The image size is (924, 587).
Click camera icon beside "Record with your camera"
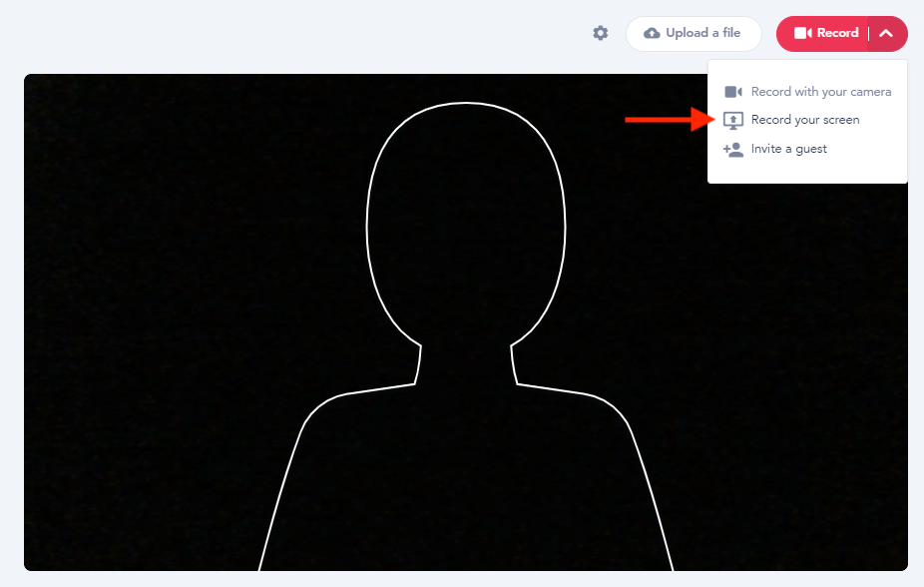[x=733, y=92]
